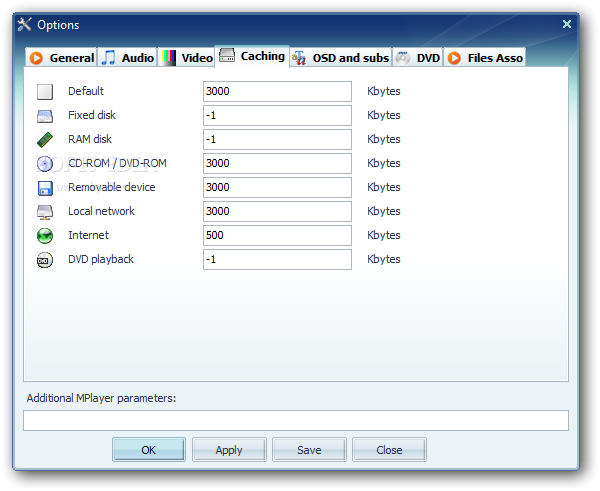Click the Kbytes unit beside Default
600x491 pixels.
pos(384,91)
